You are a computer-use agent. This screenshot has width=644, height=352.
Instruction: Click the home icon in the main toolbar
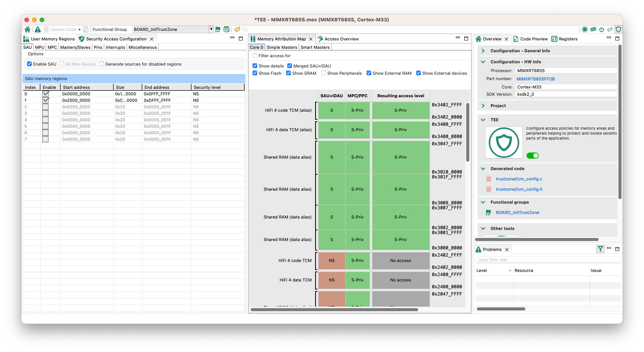[27, 29]
